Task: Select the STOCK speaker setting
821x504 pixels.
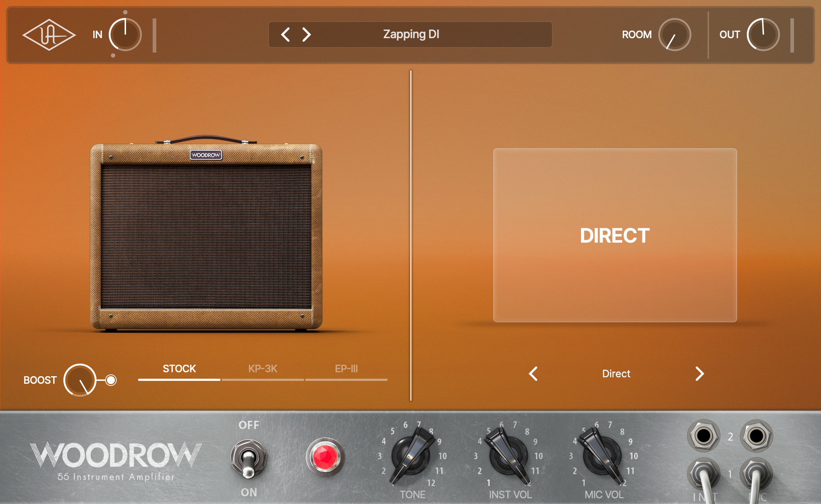Action: (x=179, y=369)
